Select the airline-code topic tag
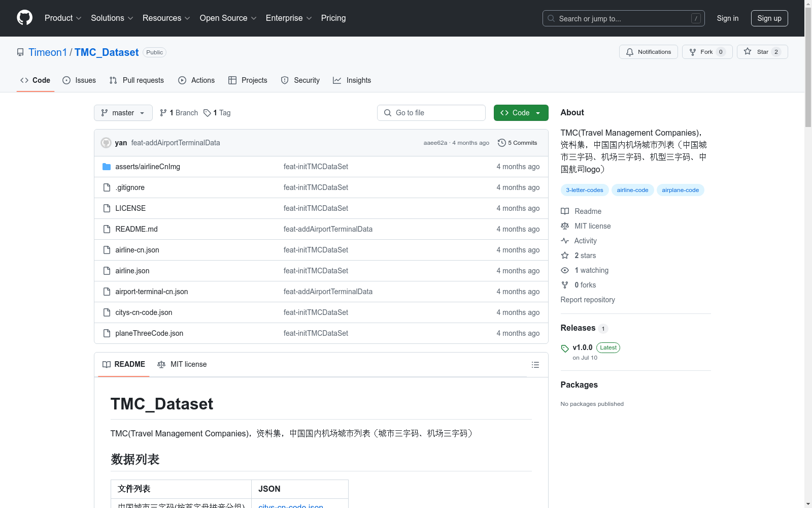 (632, 190)
